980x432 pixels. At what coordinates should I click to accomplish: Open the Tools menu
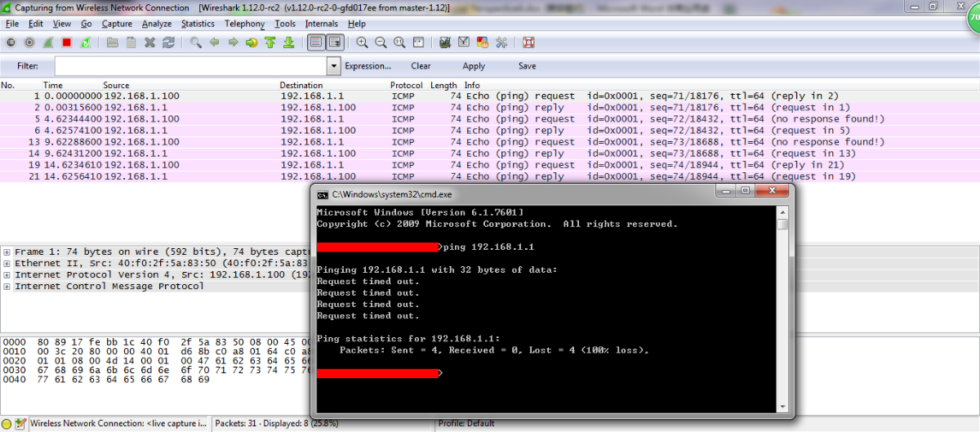pos(285,24)
